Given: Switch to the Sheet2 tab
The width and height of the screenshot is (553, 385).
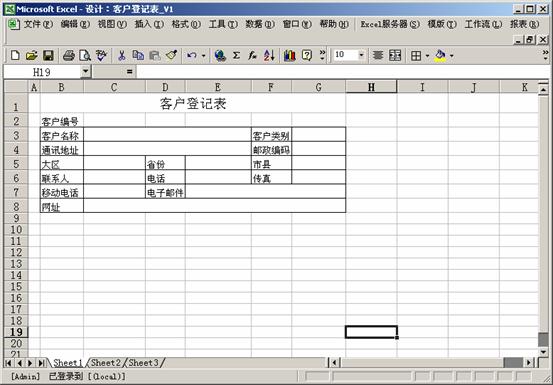Looking at the screenshot, I should (105, 362).
